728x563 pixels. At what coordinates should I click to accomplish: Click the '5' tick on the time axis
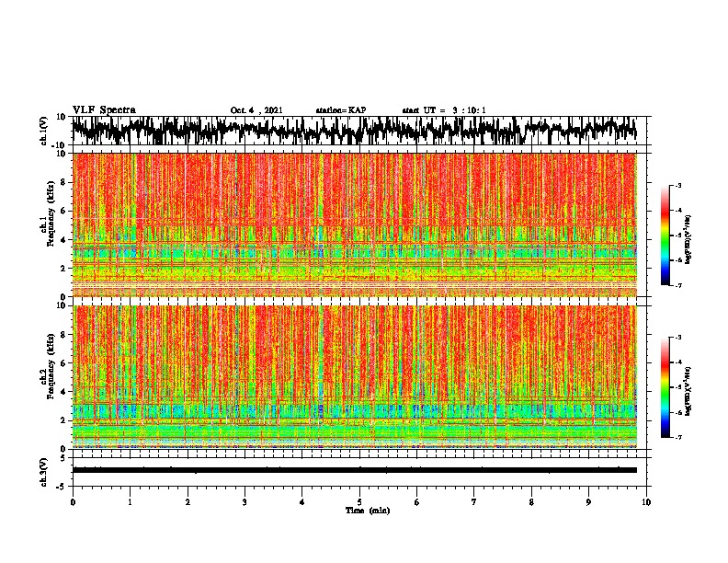(x=359, y=502)
